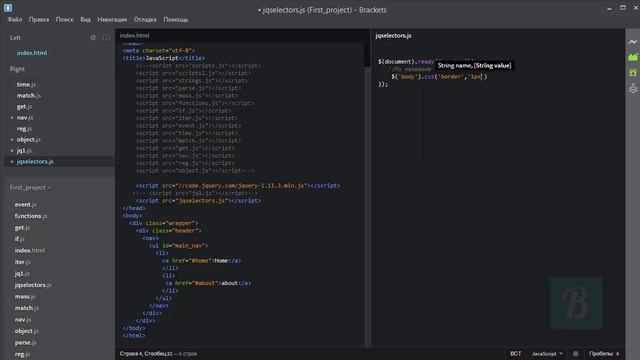
Task: Toggle indentation type via Пробелы label
Action: [x=601, y=354]
